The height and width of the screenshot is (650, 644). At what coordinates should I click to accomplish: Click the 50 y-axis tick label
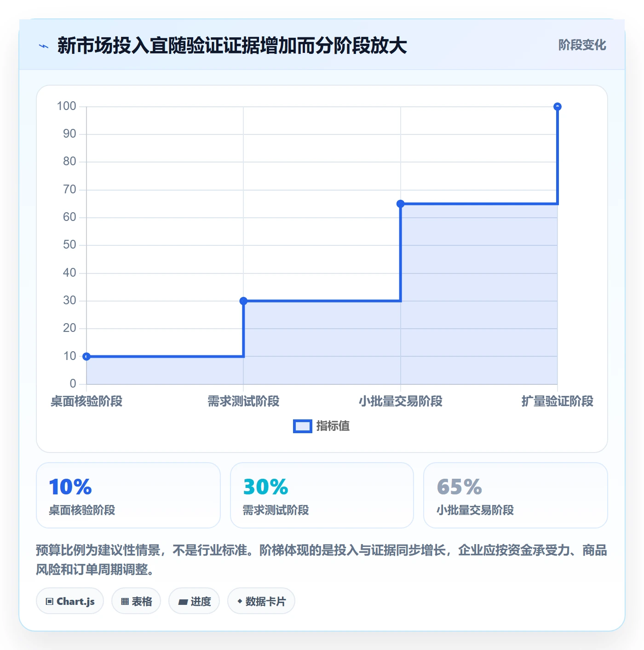click(69, 245)
